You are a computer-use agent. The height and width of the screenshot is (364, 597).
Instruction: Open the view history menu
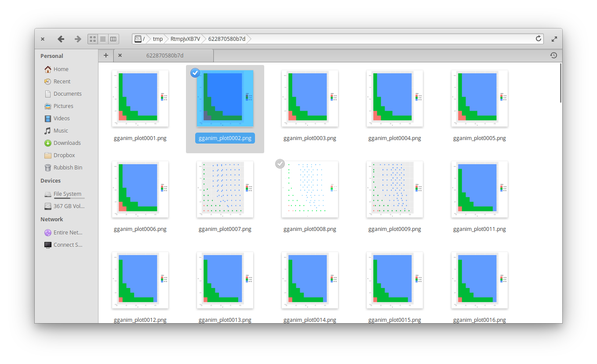[553, 55]
